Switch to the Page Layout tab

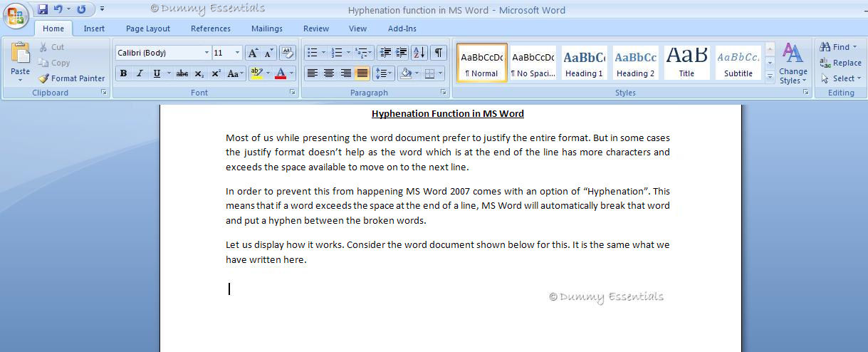point(148,29)
